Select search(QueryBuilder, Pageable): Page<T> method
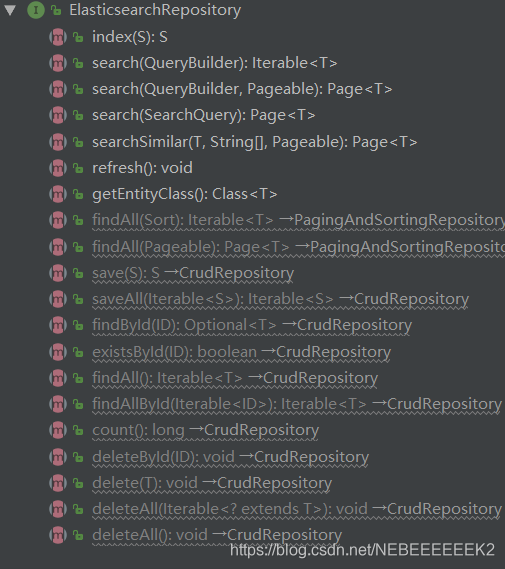 tap(242, 89)
